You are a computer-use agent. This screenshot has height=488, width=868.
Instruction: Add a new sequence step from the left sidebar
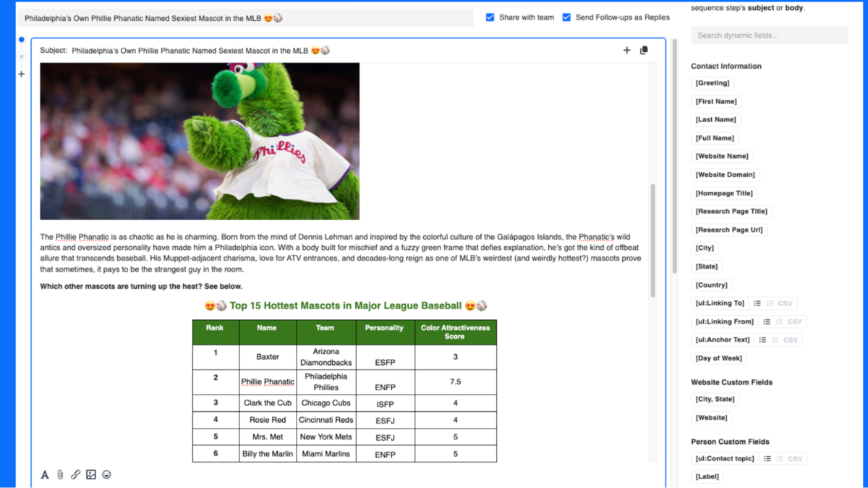pyautogui.click(x=21, y=73)
